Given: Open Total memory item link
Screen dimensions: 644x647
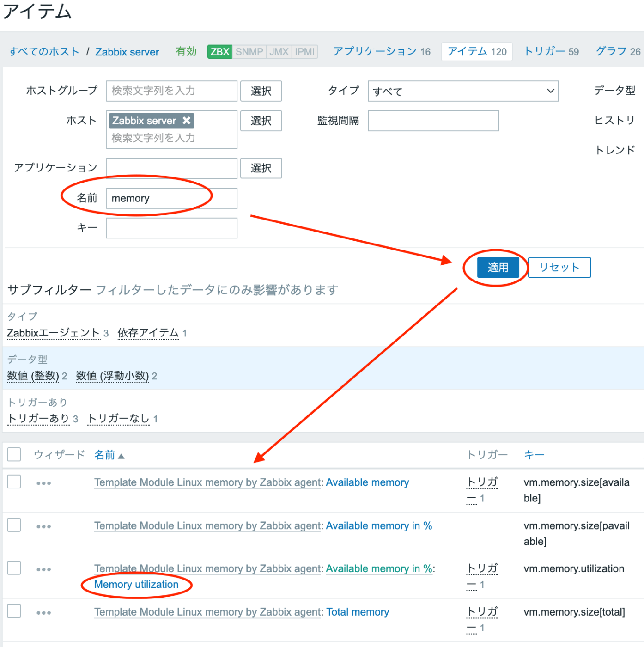Looking at the screenshot, I should coord(358,612).
